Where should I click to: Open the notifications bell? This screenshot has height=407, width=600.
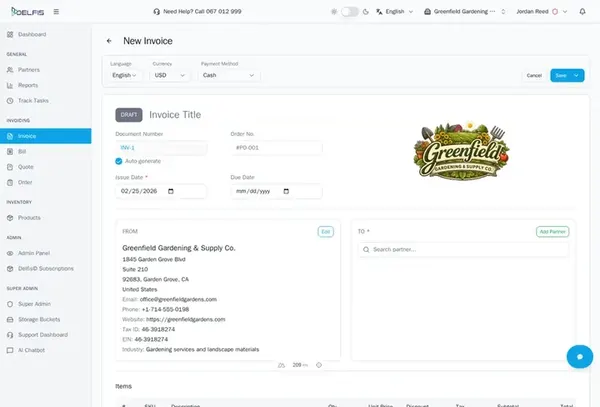[x=582, y=11]
